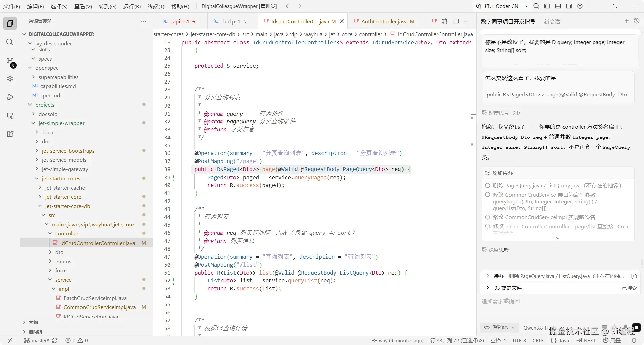This screenshot has width=644, height=345.
Task: Open the 智能体 mode dropdown
Action: 499,327
